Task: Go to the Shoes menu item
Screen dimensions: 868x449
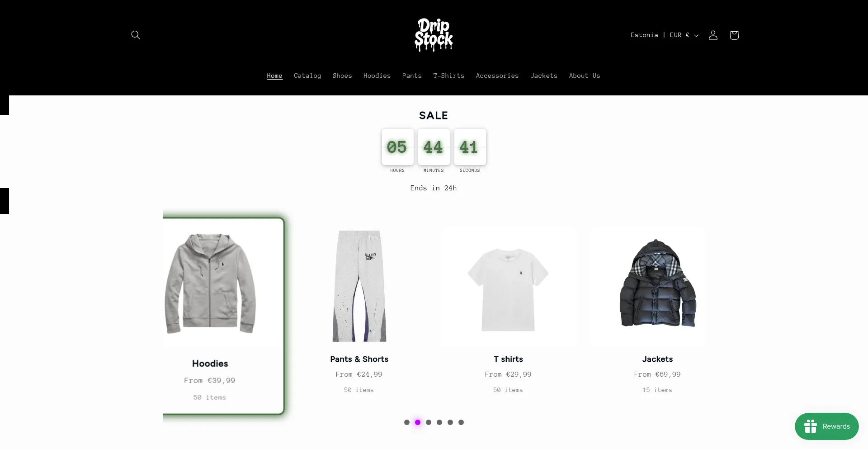Action: pyautogui.click(x=342, y=76)
